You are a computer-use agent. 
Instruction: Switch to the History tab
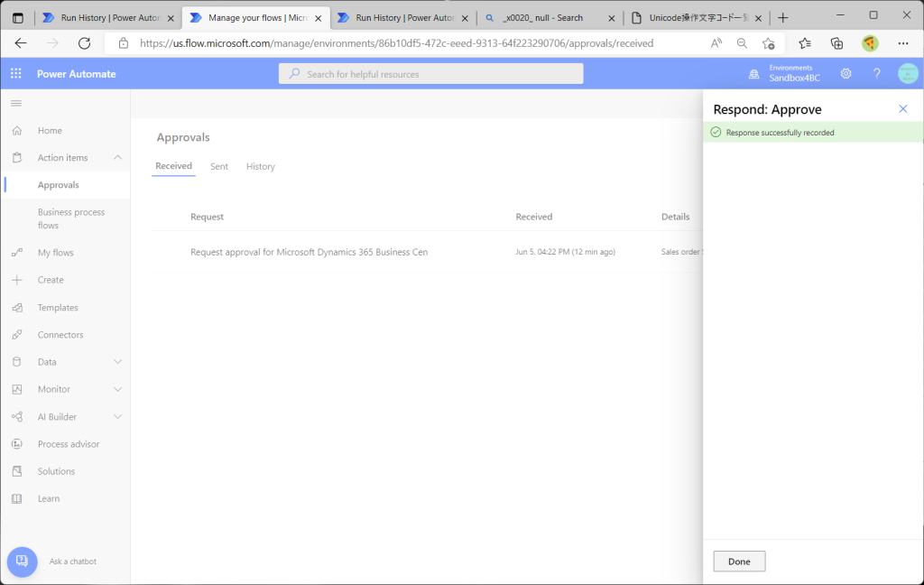coord(261,166)
